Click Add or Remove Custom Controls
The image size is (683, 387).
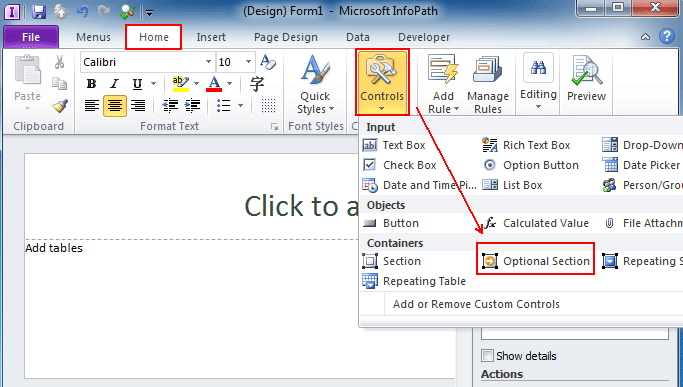coord(476,304)
